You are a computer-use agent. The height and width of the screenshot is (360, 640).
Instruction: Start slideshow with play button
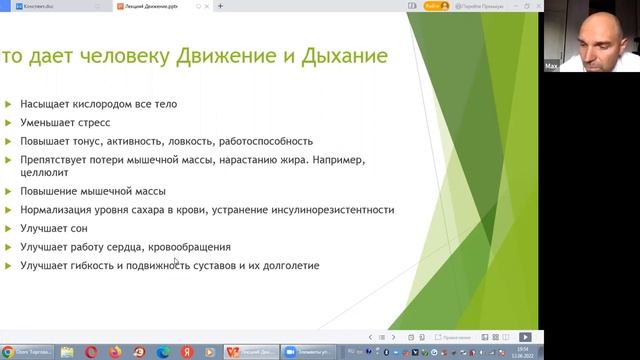pos(525,337)
